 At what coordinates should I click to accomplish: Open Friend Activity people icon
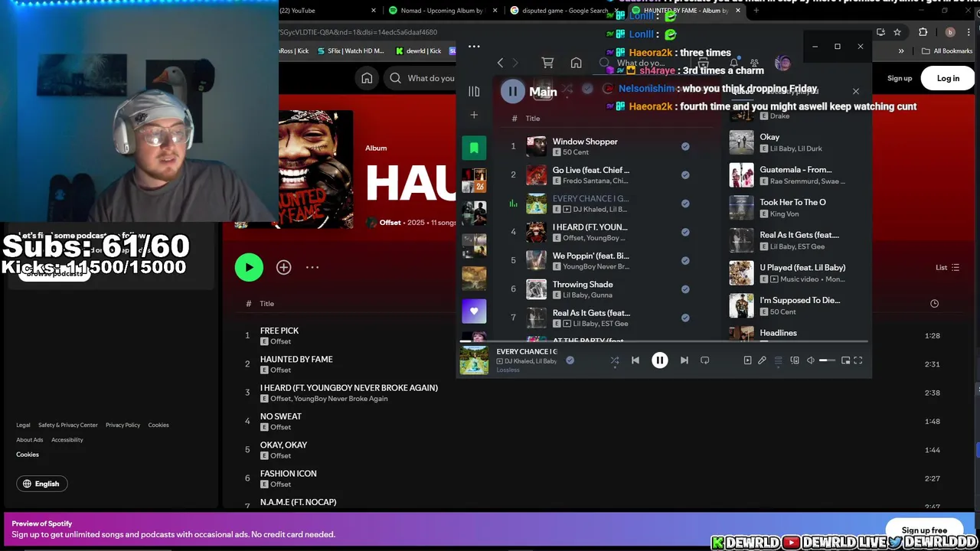(754, 63)
